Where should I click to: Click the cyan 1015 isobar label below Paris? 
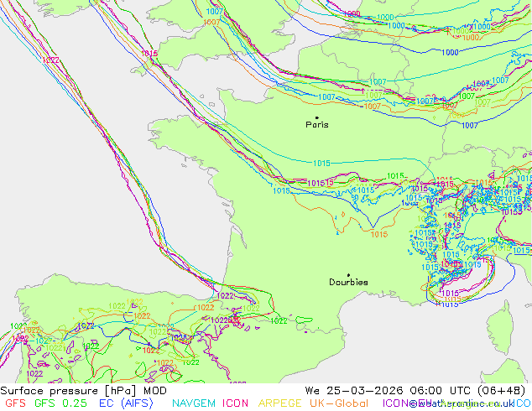click(321, 164)
